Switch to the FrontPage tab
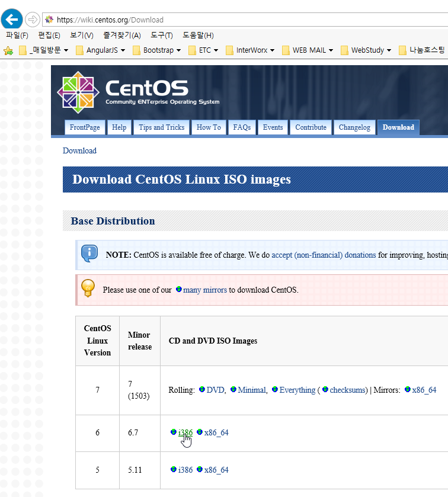Image resolution: width=448 pixels, height=497 pixels. point(85,127)
